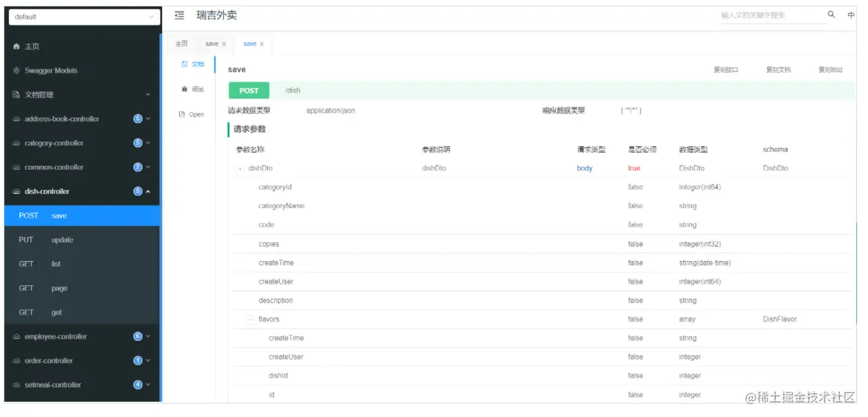Click the search magnifier icon
Image resolution: width=868 pixels, height=417 pixels.
pyautogui.click(x=832, y=14)
